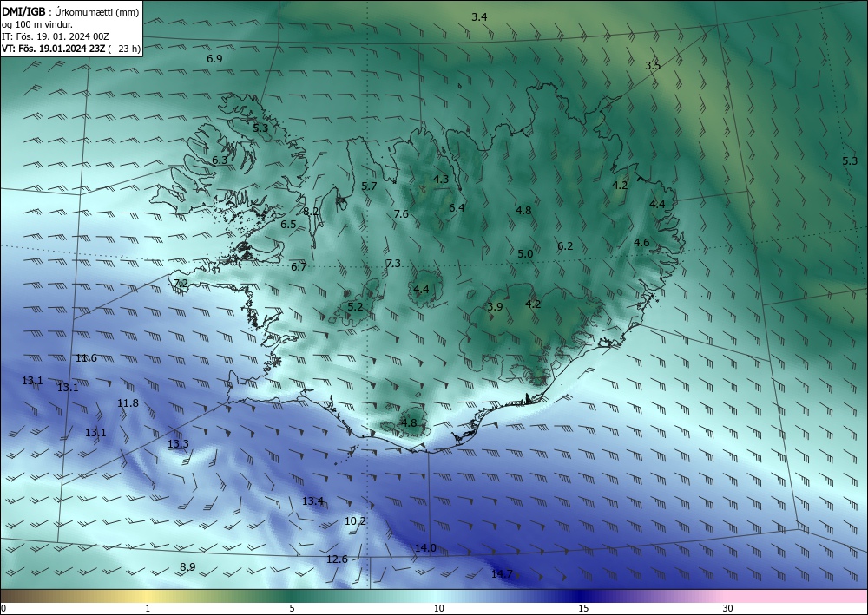Click the 6.2 map value

[565, 246]
